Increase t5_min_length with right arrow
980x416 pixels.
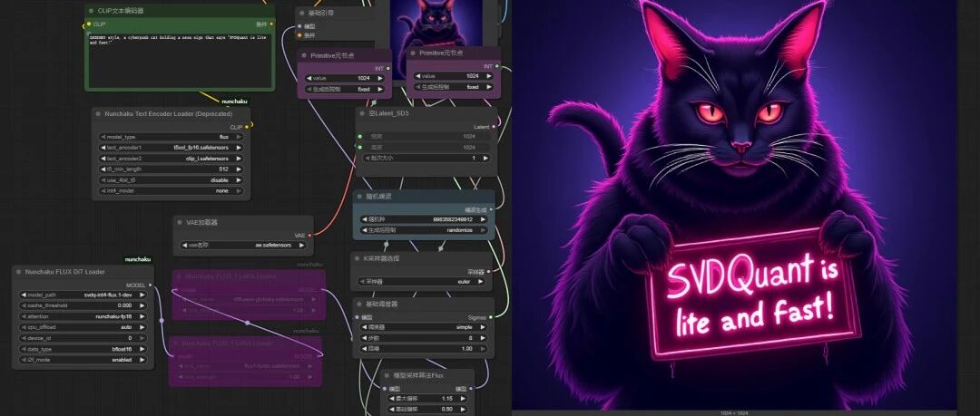(x=238, y=169)
